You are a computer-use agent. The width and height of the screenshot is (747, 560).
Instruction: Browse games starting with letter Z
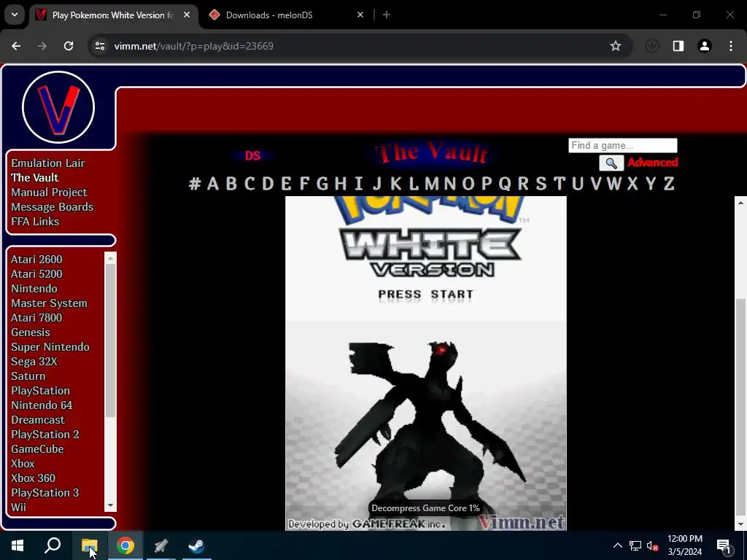669,183
